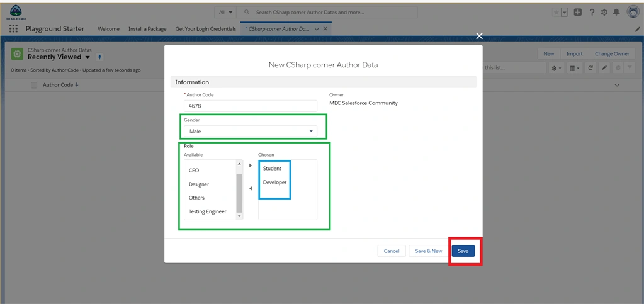Click the show charts icon
The width and height of the screenshot is (644, 304).
(x=618, y=68)
